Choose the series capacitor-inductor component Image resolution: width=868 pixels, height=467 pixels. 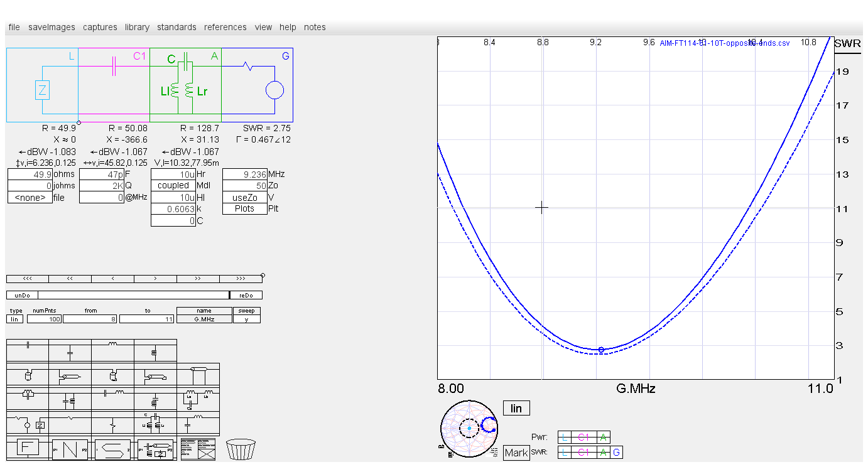(113, 399)
